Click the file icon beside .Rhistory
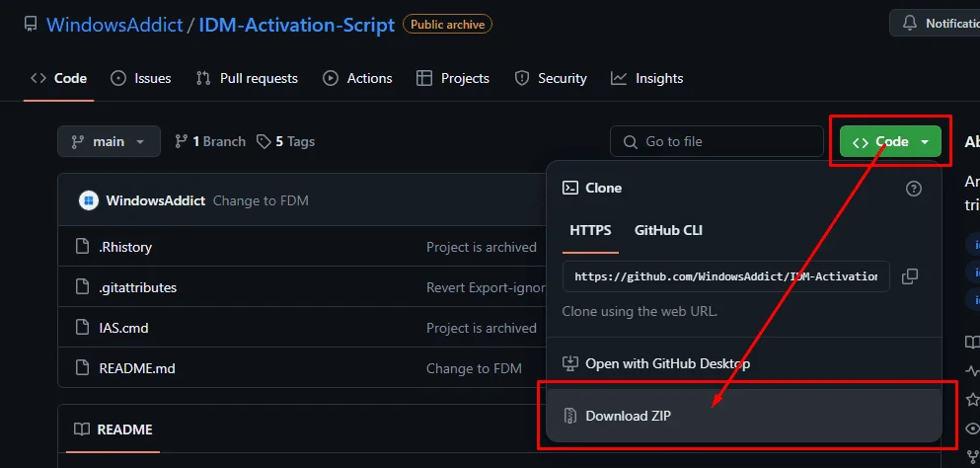980x468 pixels. [82, 247]
